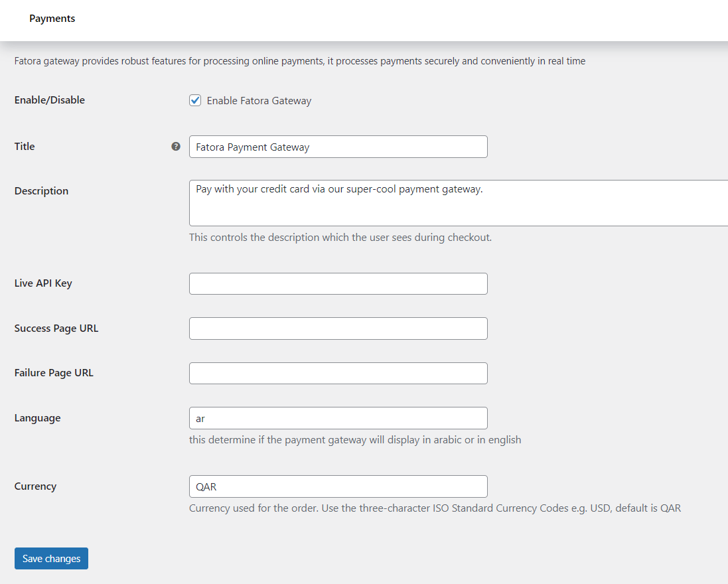Click the Title row label
The height and width of the screenshot is (584, 728).
click(x=25, y=146)
